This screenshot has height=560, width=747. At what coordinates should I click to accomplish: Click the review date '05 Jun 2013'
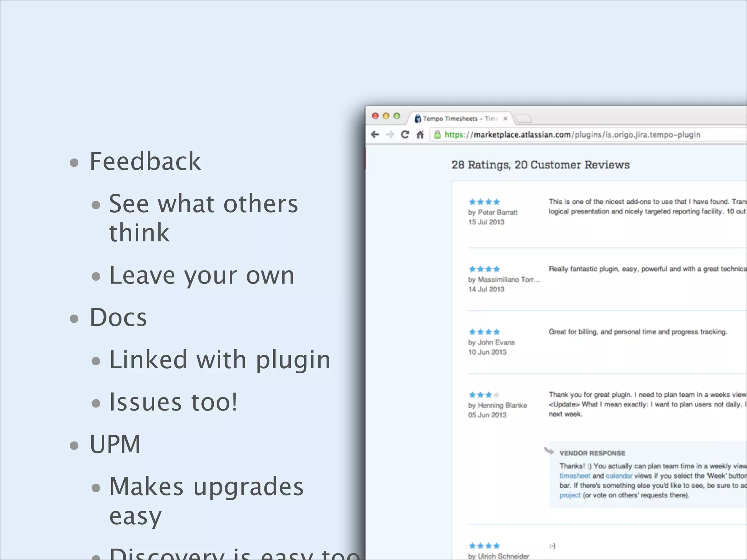tap(487, 415)
